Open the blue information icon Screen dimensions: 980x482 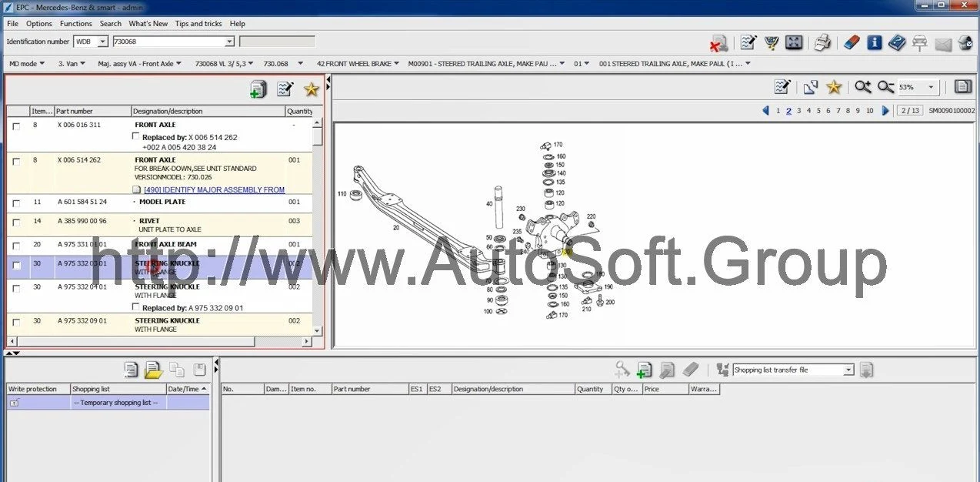(x=874, y=43)
